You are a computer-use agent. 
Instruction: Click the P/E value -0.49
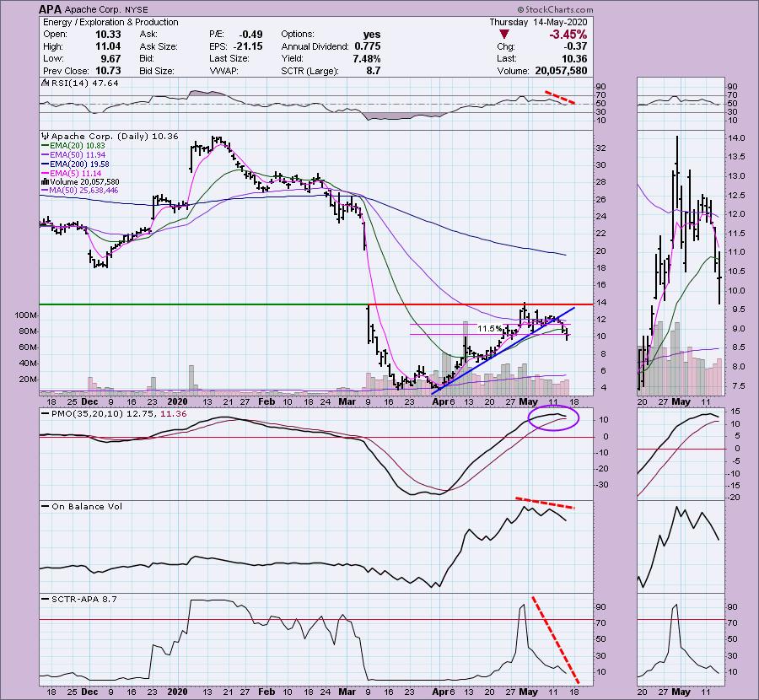(x=250, y=35)
